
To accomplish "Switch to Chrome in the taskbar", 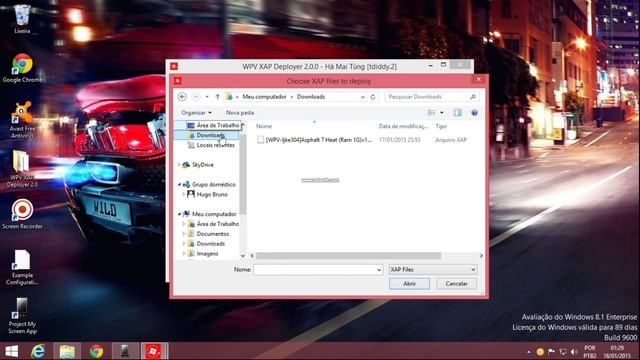I will [97, 351].
